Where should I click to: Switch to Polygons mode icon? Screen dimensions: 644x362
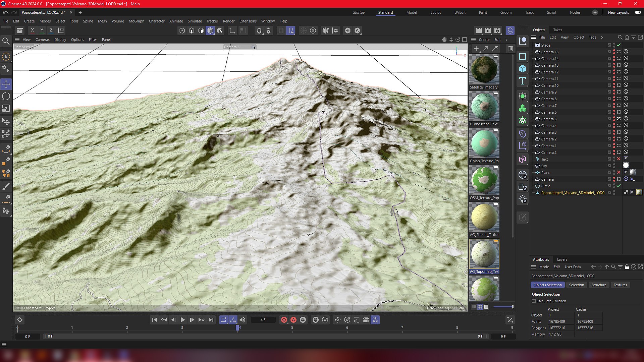tap(201, 31)
